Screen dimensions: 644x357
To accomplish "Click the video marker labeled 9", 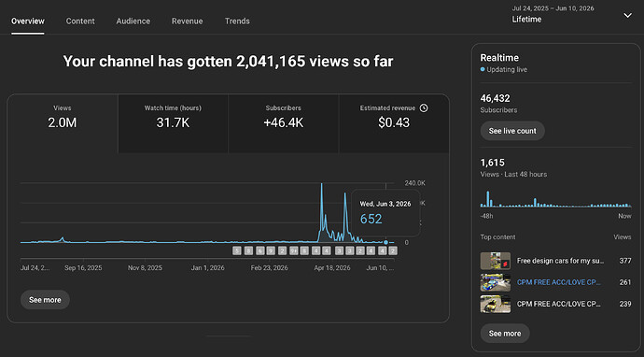I will coord(271,250).
